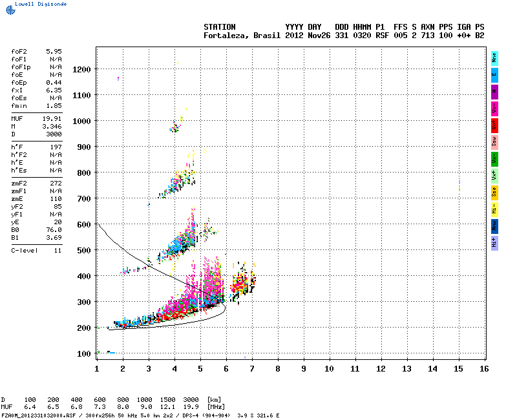Screen dimensions: 517x420
Task: Click the 1200 km height axis label
Action: [x=81, y=70]
